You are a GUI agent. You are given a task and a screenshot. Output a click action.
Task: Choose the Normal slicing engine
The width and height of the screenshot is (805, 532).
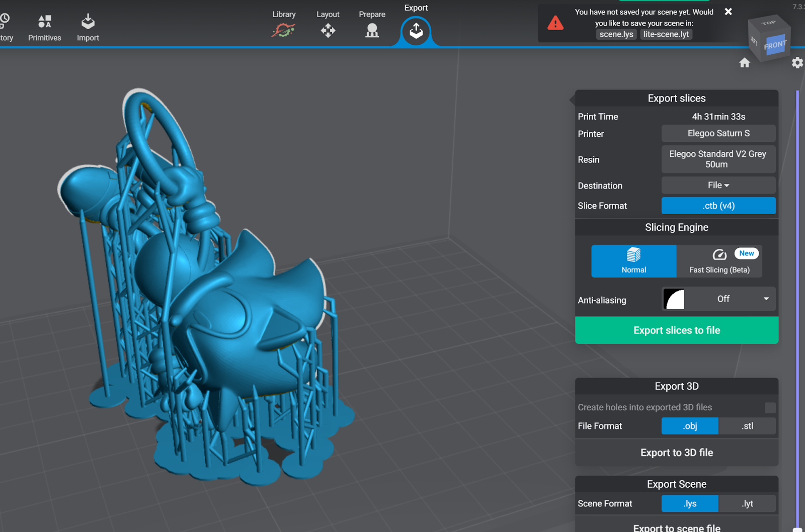pyautogui.click(x=634, y=261)
